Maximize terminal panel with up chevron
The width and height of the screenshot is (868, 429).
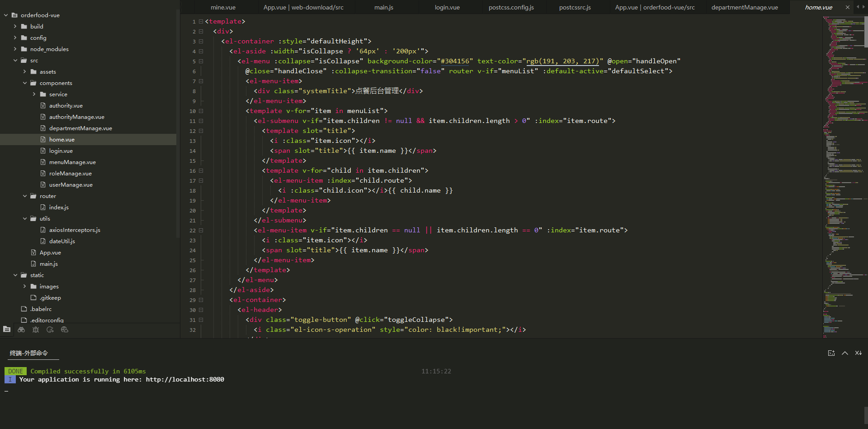pos(845,353)
